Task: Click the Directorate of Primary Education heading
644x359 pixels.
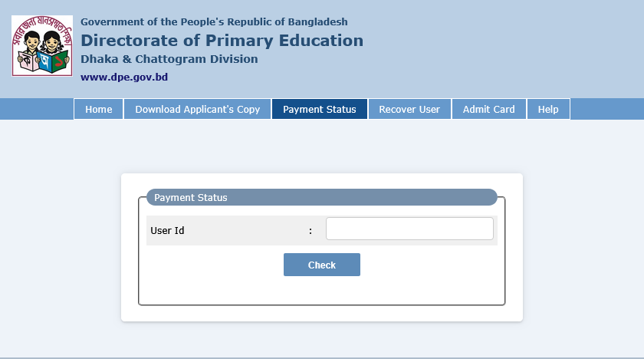Action: click(222, 41)
